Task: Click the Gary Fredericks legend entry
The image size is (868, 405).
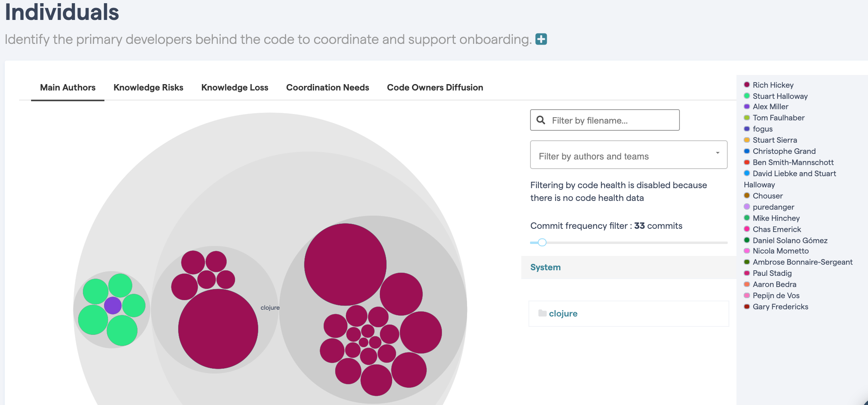Action: pyautogui.click(x=780, y=307)
